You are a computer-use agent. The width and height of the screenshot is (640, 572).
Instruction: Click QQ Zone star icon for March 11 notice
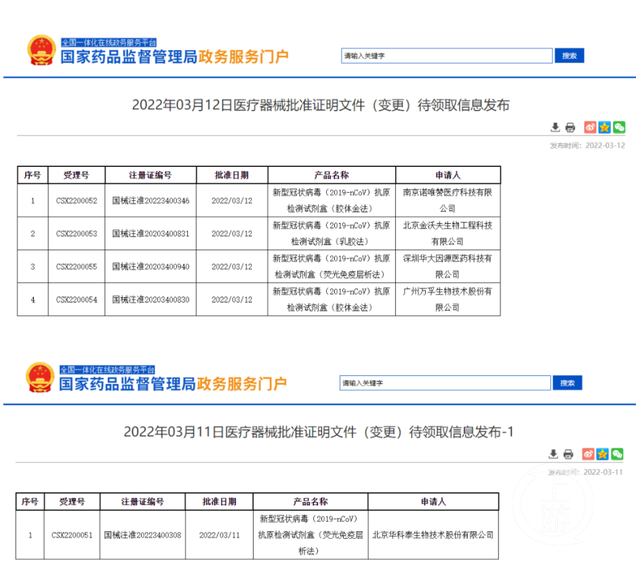pyautogui.click(x=604, y=453)
